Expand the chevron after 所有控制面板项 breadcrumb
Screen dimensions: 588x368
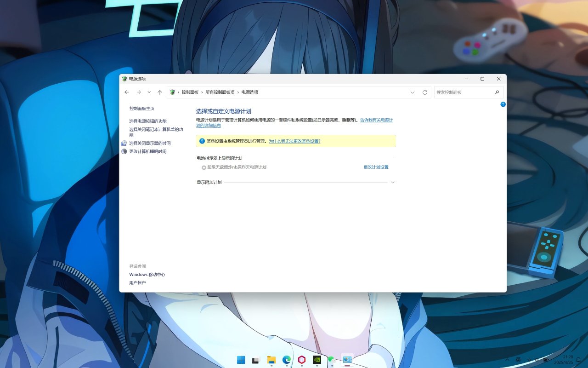click(238, 92)
